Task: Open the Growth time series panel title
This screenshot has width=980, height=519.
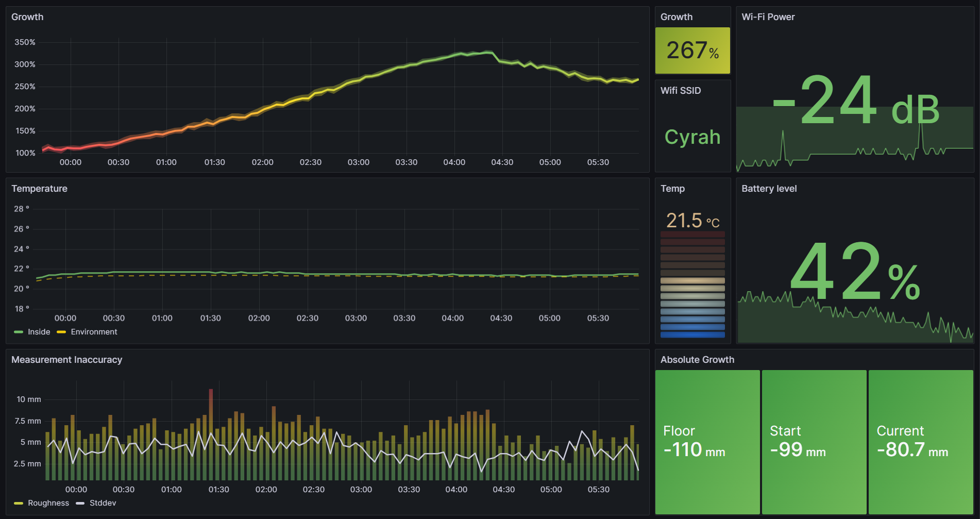Action: point(27,17)
